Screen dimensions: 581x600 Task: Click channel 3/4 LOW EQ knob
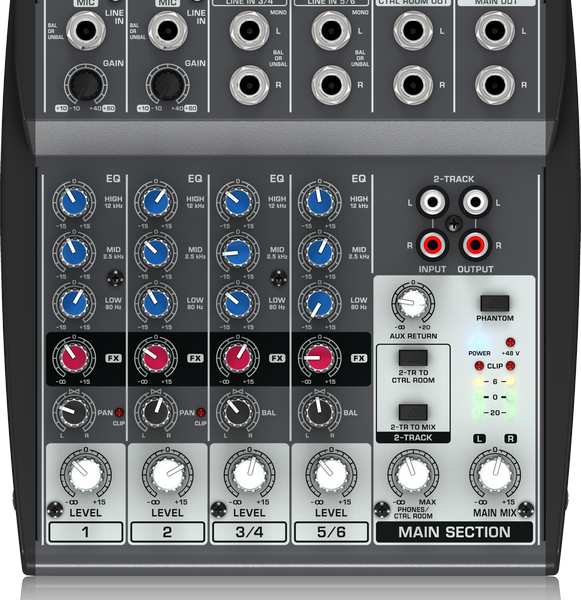coord(238,303)
